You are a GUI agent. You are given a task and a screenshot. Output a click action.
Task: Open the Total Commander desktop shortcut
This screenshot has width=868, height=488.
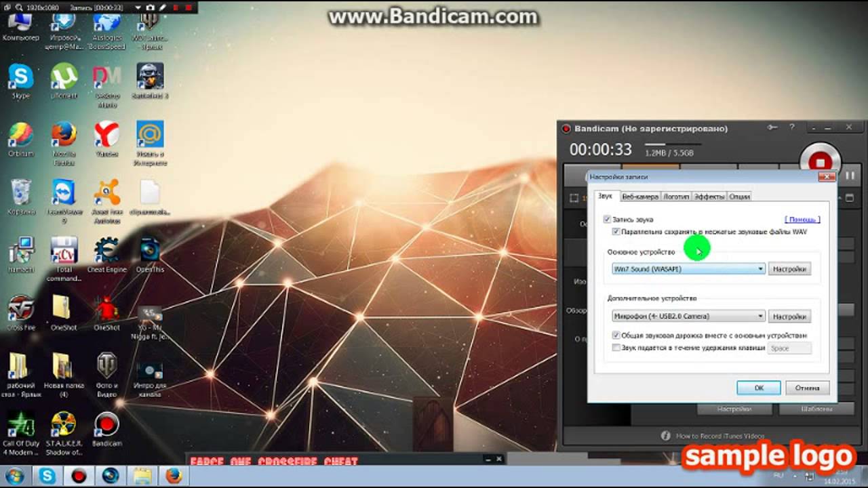coord(64,260)
